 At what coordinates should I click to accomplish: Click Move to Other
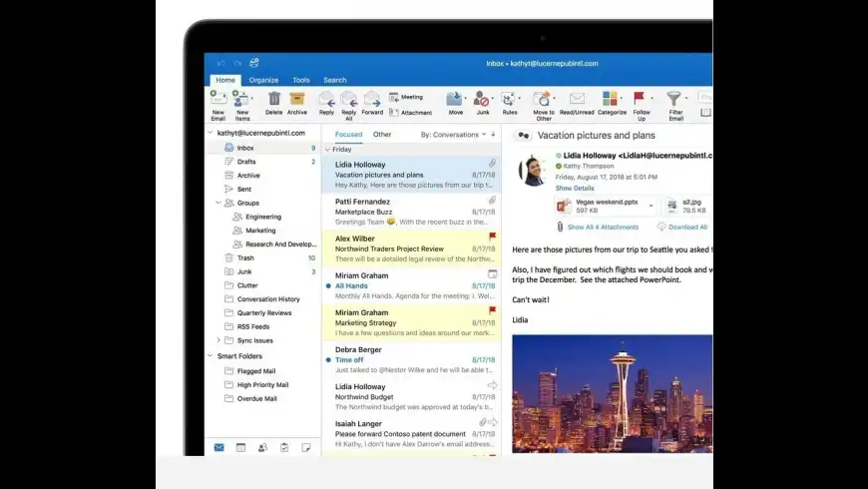pos(544,105)
